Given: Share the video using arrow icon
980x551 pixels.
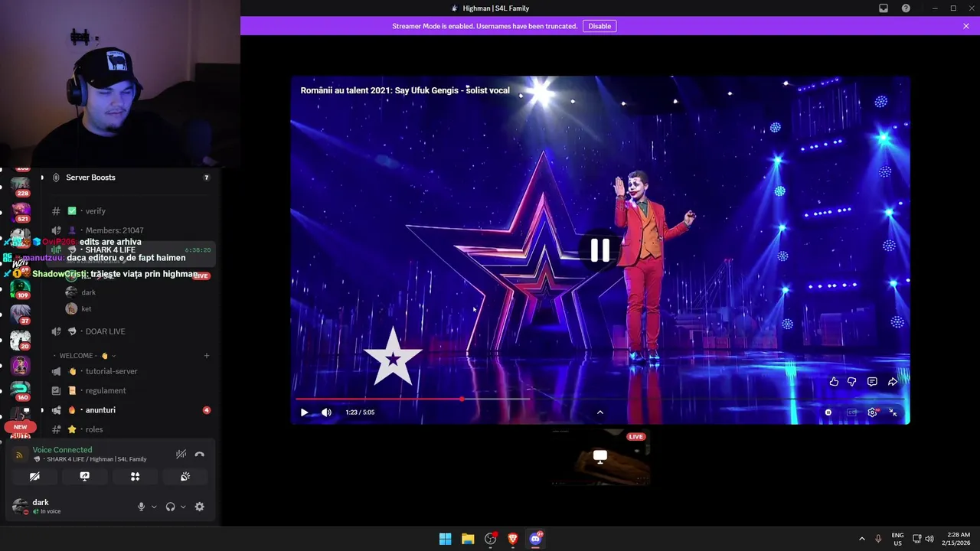Looking at the screenshot, I should (x=893, y=382).
